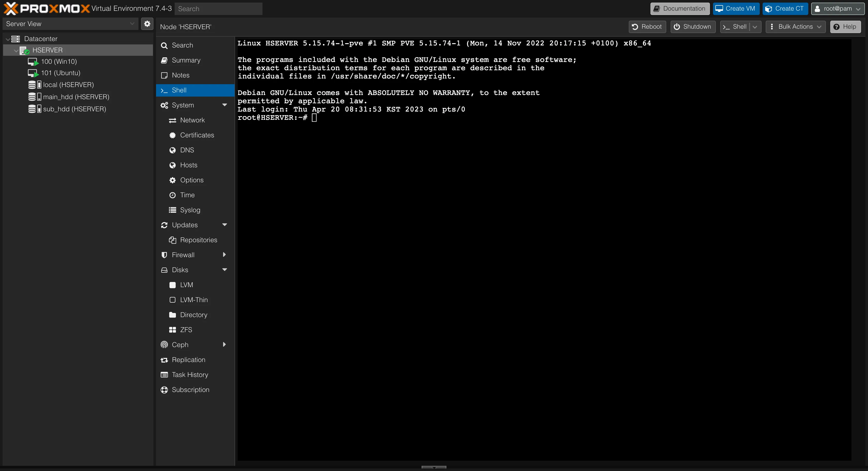Viewport: 868px width, 471px height.
Task: Go to the Task History page
Action: tap(190, 375)
